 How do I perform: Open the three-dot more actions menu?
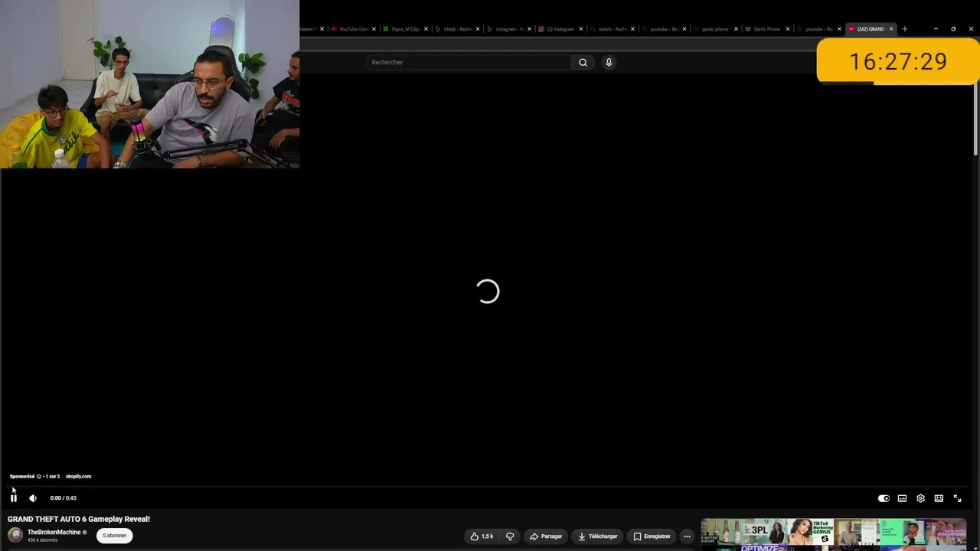pyautogui.click(x=687, y=536)
